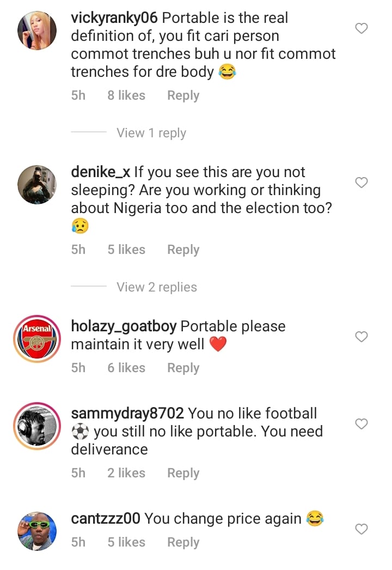Reply to denike_x's election comment

point(183,250)
